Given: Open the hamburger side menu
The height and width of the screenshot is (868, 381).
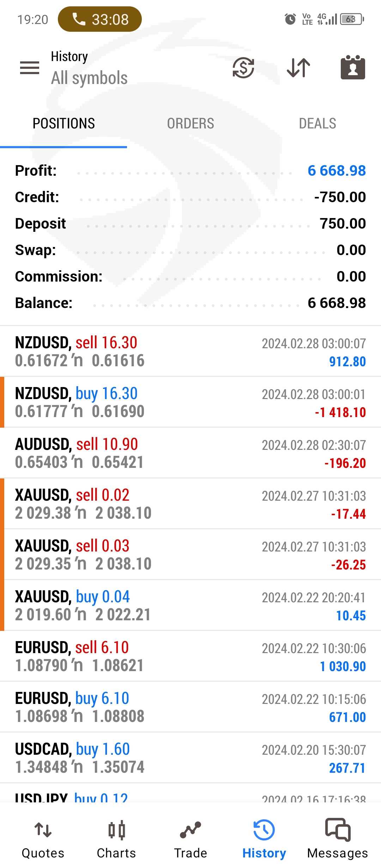Looking at the screenshot, I should (x=30, y=67).
